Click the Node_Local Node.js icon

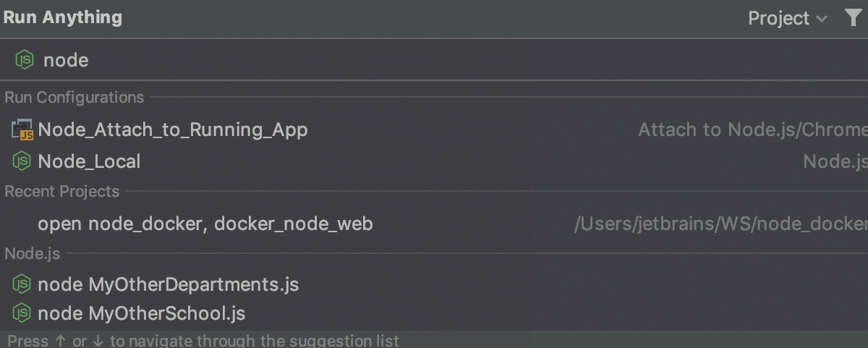(22, 161)
